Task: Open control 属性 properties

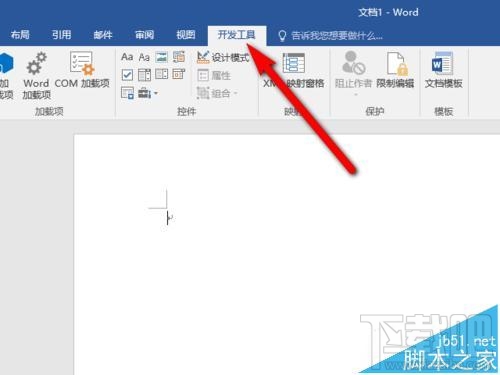Action: pos(214,75)
